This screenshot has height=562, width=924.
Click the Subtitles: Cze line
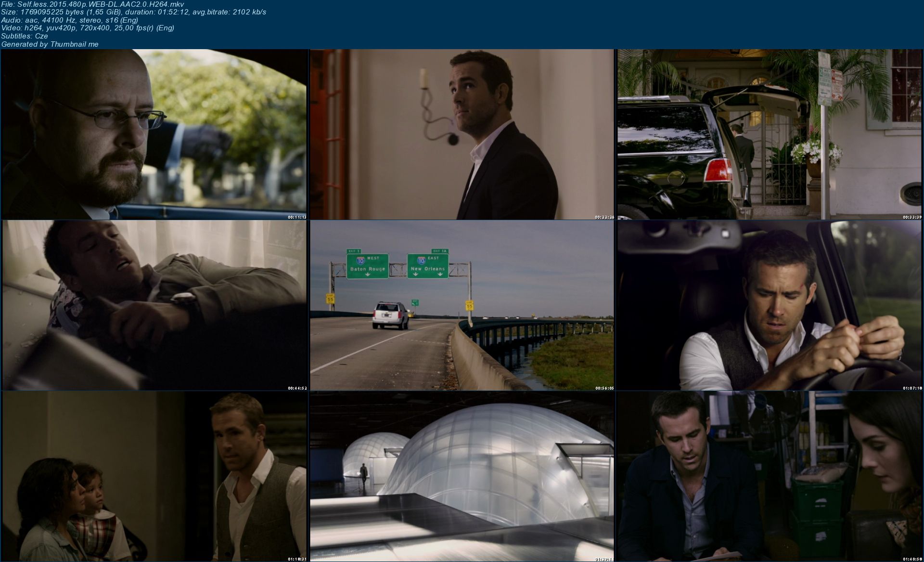coord(25,36)
